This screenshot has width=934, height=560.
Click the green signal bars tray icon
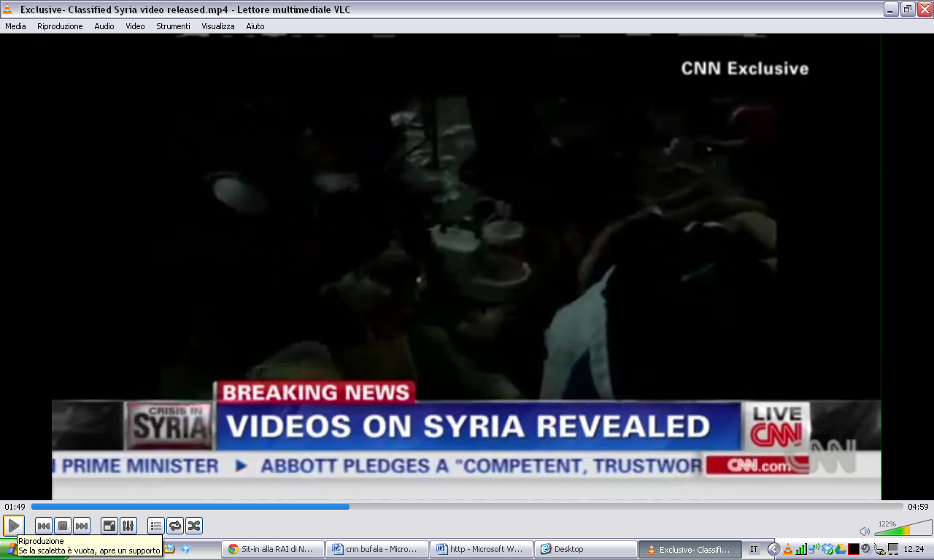pyautogui.click(x=801, y=549)
